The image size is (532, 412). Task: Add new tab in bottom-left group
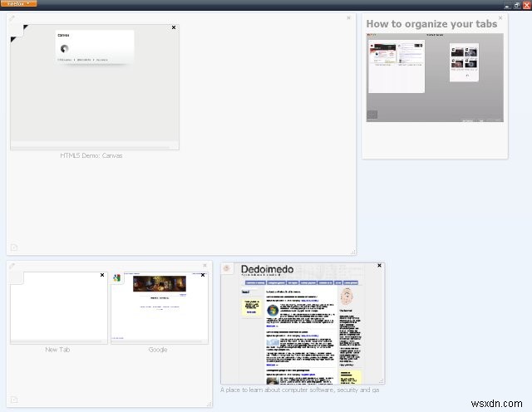tap(14, 400)
